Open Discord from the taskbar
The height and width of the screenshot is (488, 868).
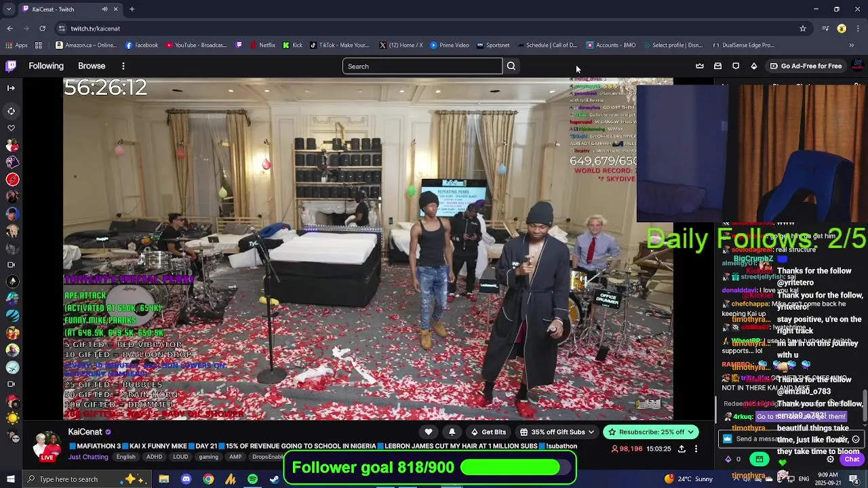pyautogui.click(x=186, y=479)
